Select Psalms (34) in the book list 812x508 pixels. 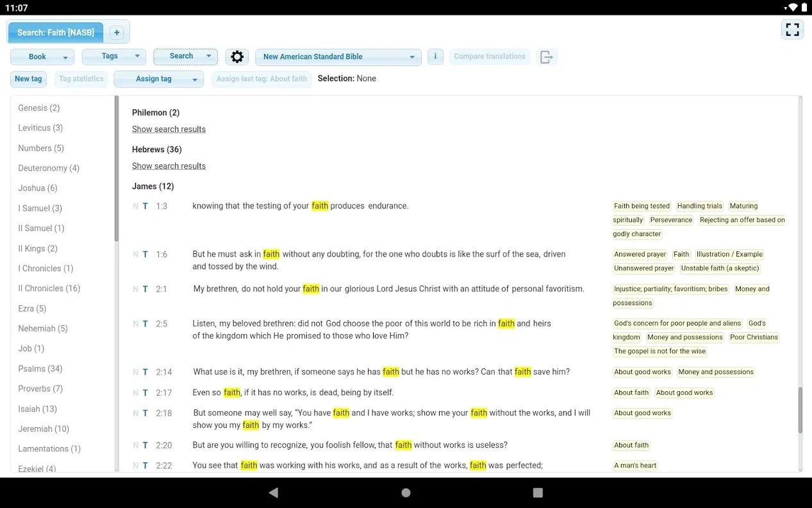[x=40, y=369]
